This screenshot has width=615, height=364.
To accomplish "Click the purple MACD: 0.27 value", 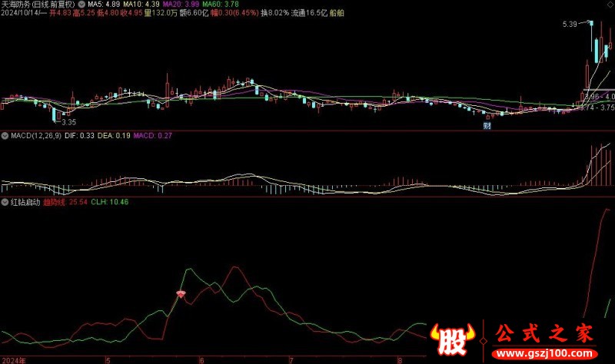I will tap(152, 136).
